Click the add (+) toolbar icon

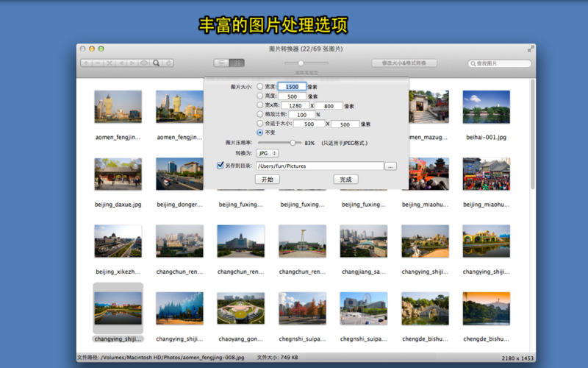(86, 63)
